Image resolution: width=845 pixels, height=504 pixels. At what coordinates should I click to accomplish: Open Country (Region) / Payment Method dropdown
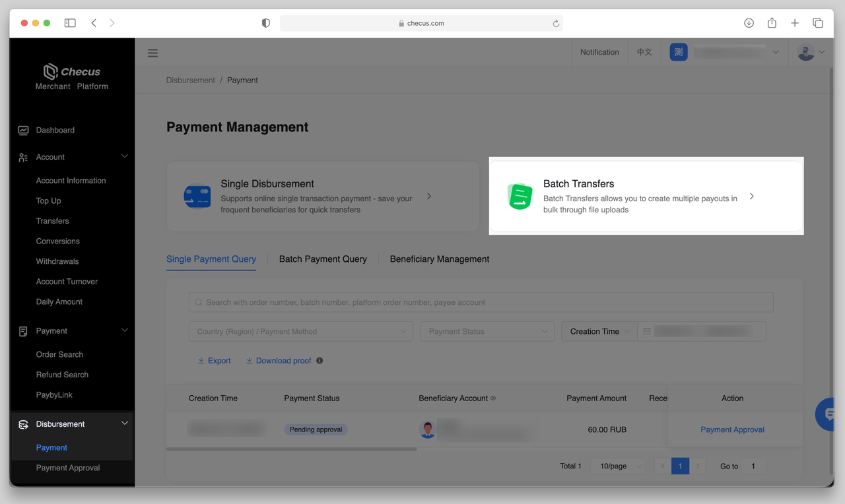pyautogui.click(x=301, y=331)
